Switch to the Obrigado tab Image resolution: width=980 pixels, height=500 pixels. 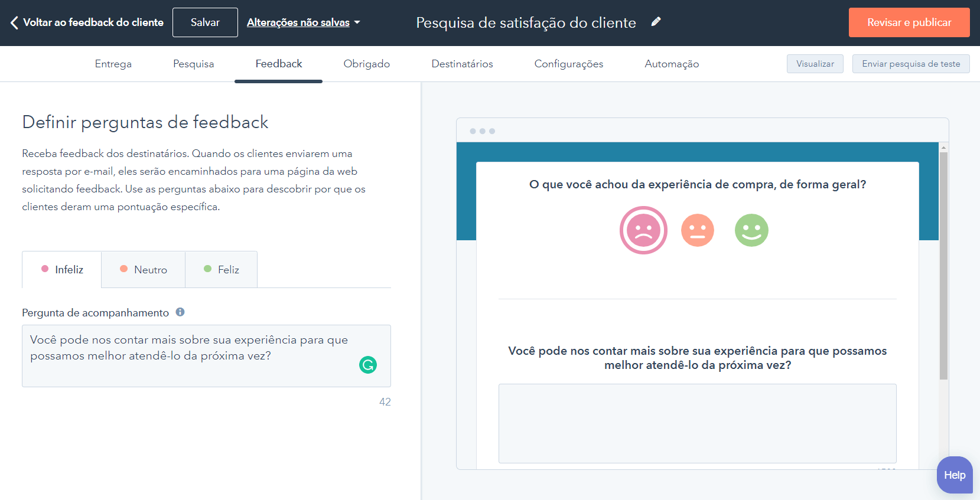coord(366,64)
